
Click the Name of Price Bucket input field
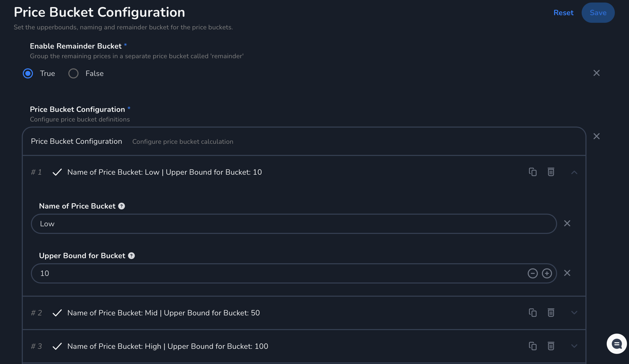click(x=294, y=224)
